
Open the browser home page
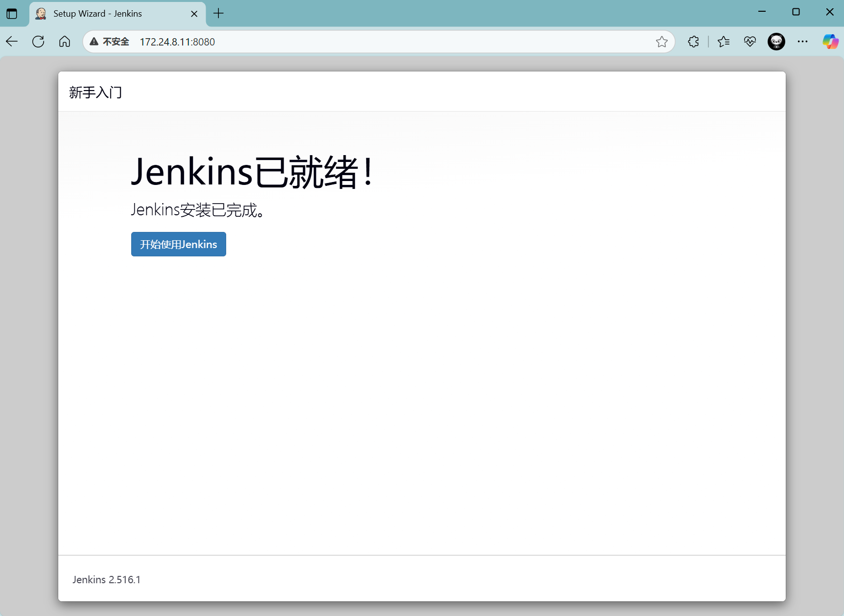point(65,42)
